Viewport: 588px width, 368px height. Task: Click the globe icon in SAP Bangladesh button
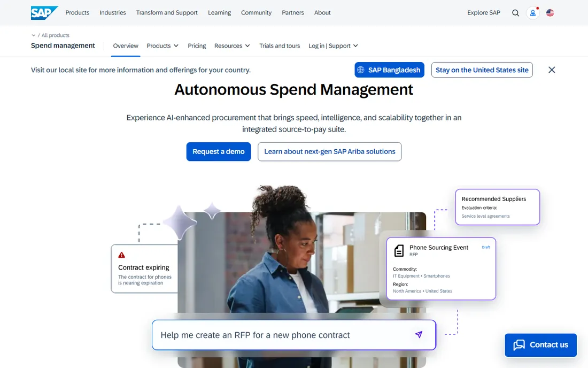click(361, 70)
